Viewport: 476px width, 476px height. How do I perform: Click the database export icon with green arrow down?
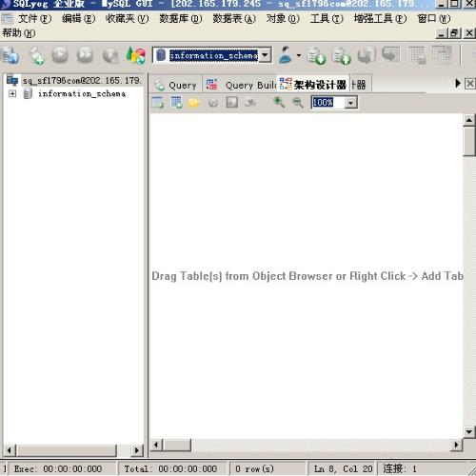316,56
